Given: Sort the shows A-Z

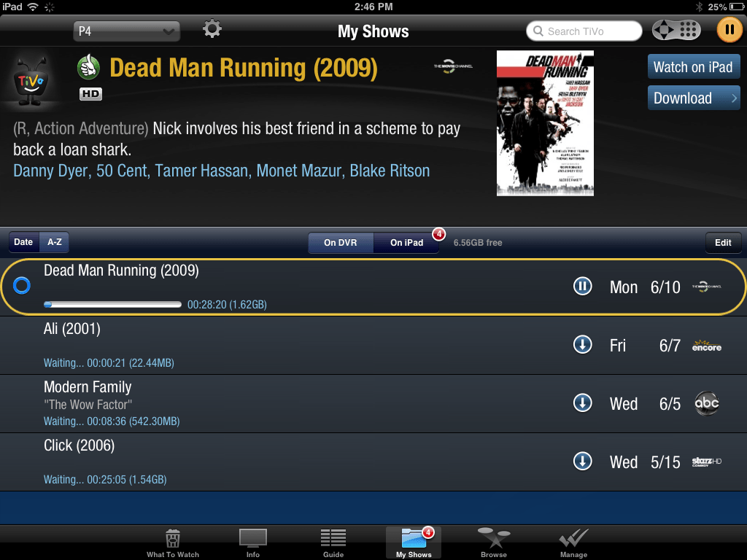Looking at the screenshot, I should tap(55, 243).
